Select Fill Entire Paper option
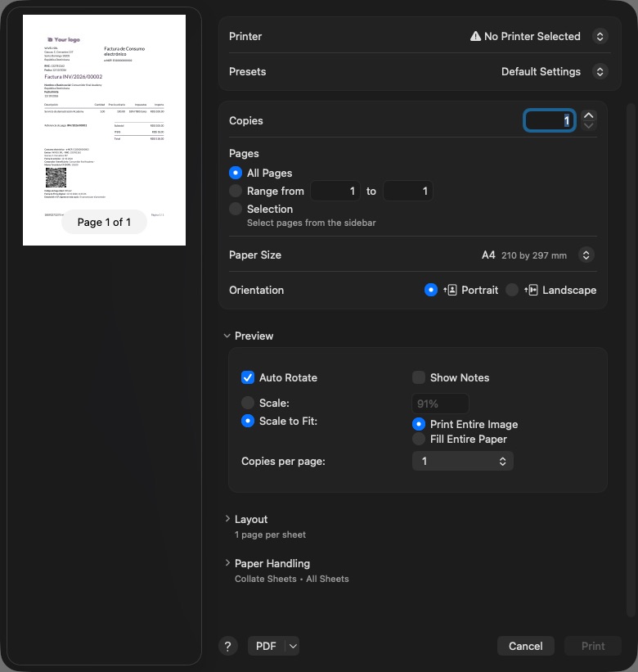638x672 pixels. tap(418, 439)
